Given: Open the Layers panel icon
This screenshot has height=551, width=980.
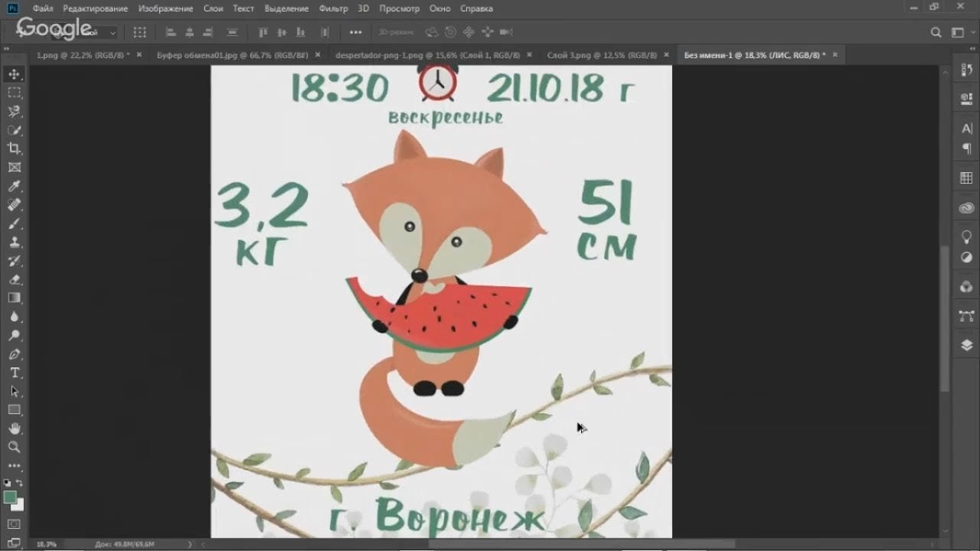Looking at the screenshot, I should 966,344.
